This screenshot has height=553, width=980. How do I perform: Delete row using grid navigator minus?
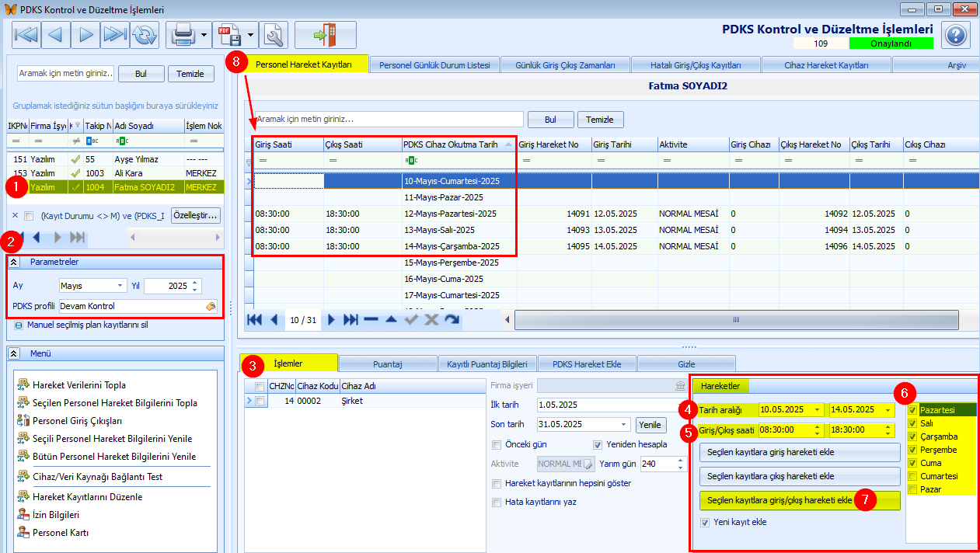[371, 319]
